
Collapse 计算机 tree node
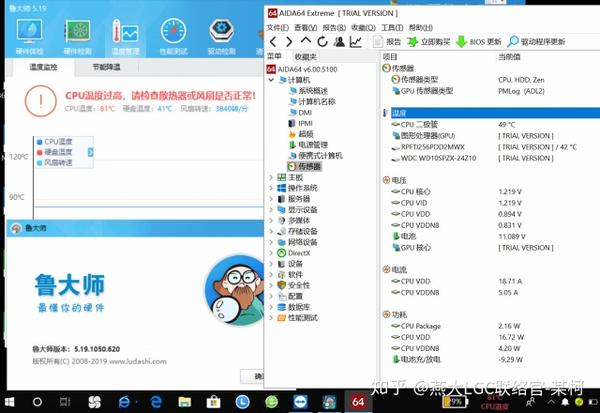click(271, 79)
